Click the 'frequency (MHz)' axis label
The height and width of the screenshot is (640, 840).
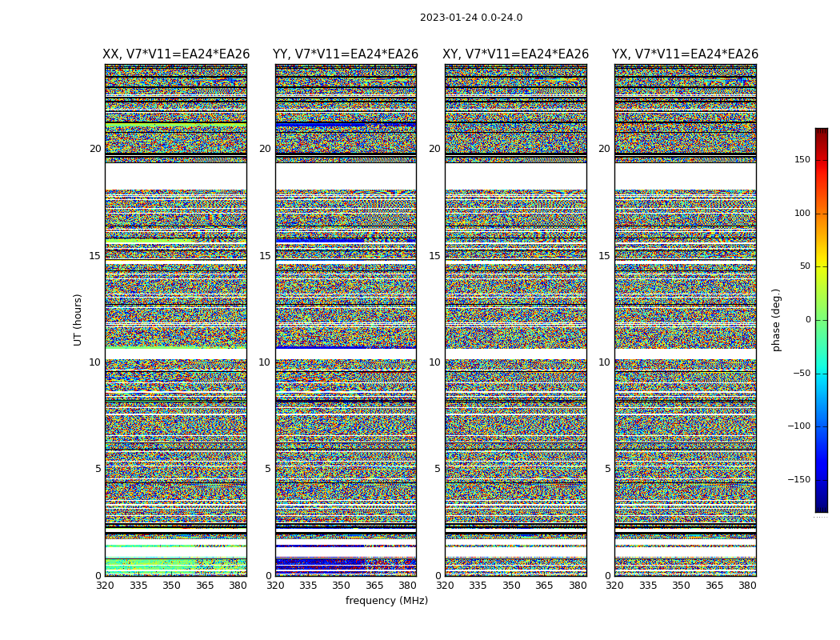pyautogui.click(x=386, y=600)
